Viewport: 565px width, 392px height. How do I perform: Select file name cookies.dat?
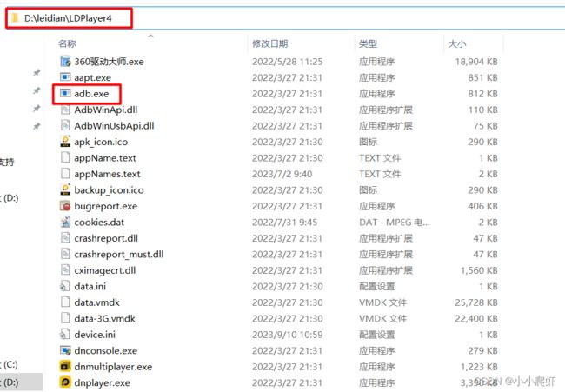pos(99,223)
